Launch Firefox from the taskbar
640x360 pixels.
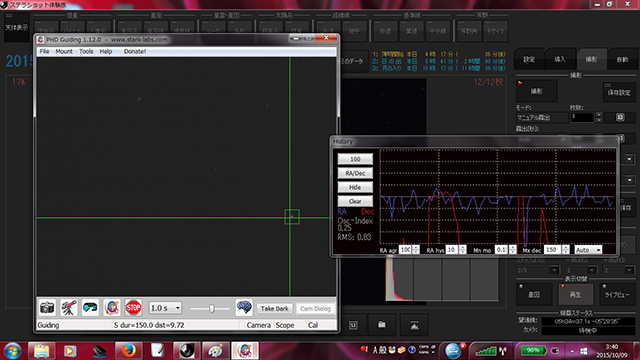(129, 351)
